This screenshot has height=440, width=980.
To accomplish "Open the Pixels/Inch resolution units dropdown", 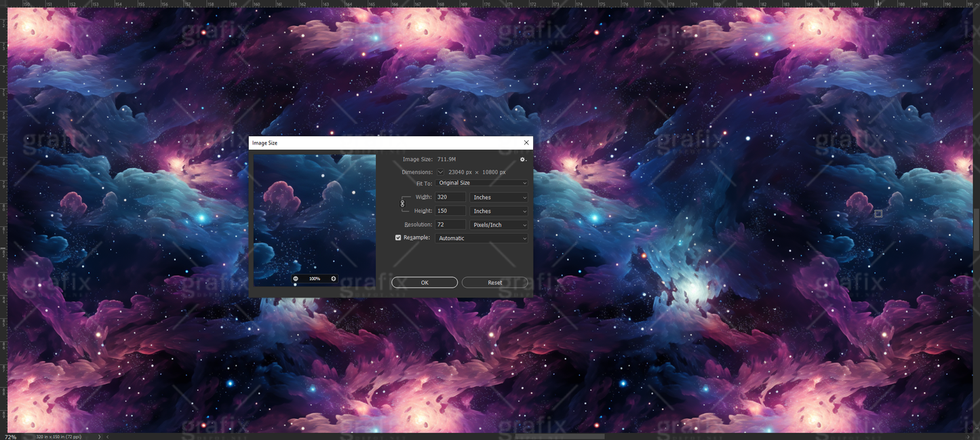I will (x=498, y=224).
